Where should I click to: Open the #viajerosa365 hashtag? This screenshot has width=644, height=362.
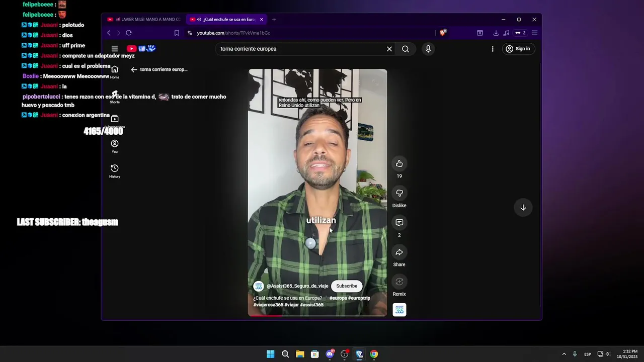point(268,305)
